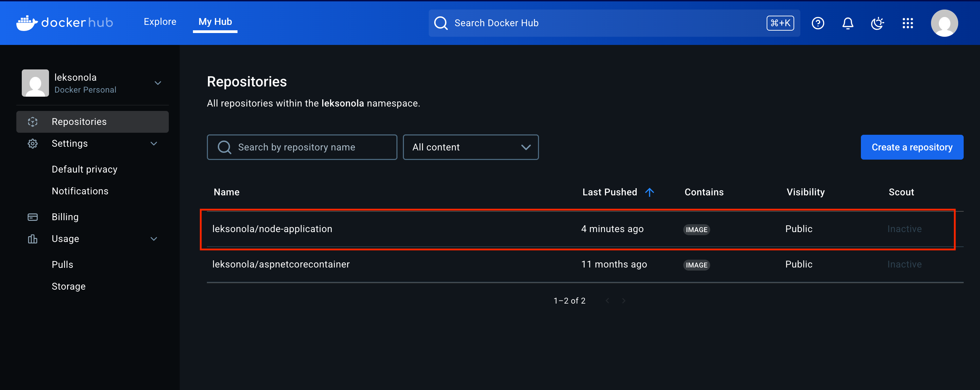The height and width of the screenshot is (390, 980).
Task: Click the next page arrow
Action: click(623, 300)
